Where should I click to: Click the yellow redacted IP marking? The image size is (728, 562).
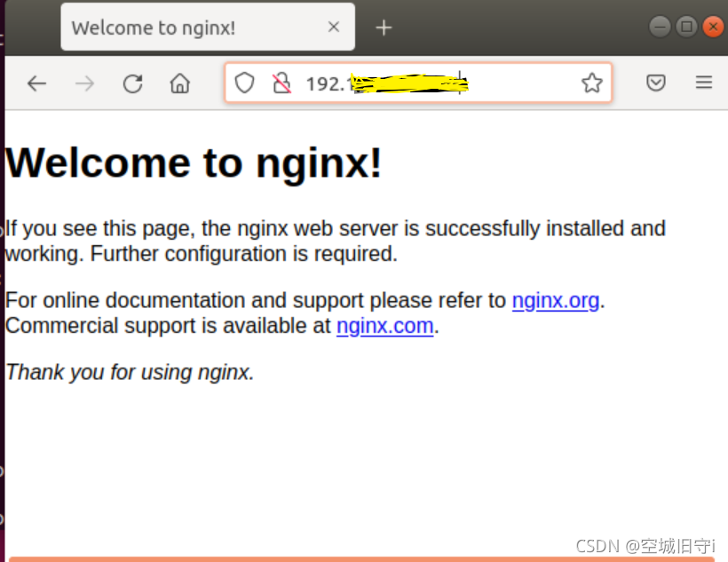click(x=408, y=84)
